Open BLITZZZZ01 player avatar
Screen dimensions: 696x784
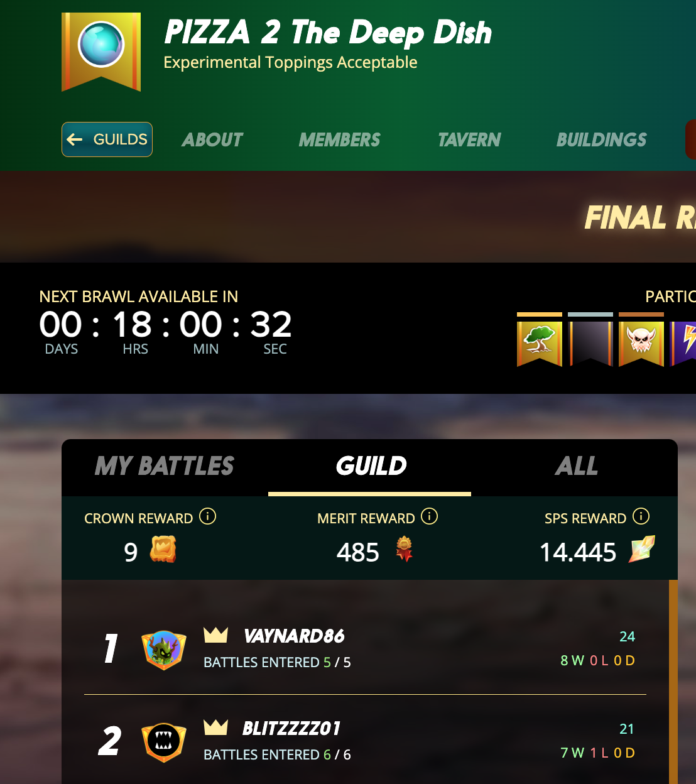coord(164,742)
